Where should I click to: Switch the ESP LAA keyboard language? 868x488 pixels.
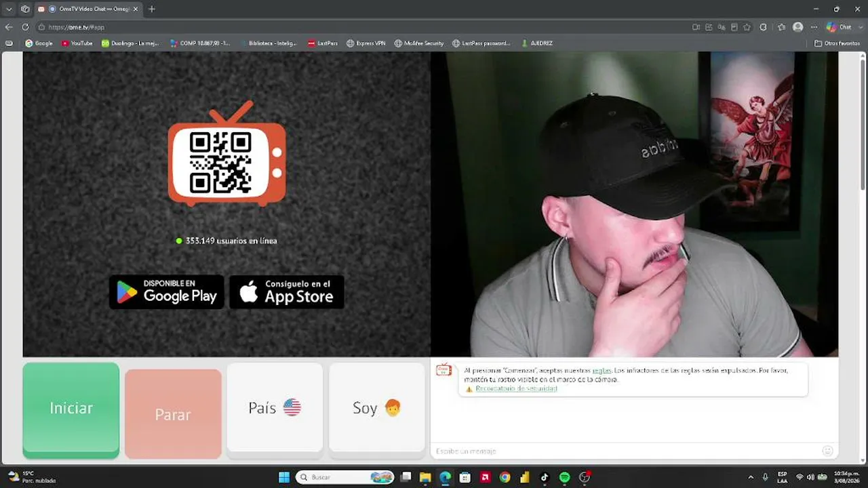point(783,477)
